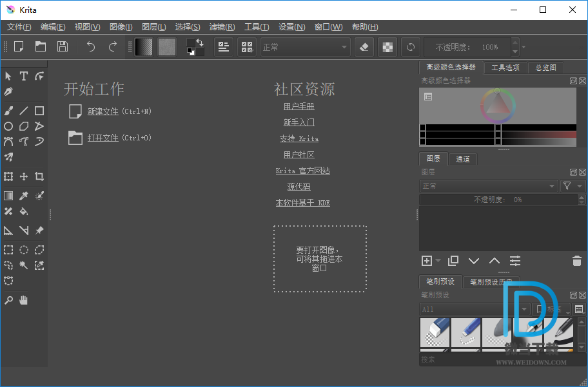This screenshot has height=387, width=588.
Task: Expand toolbar overflow arrow after opacity
Action: click(x=524, y=47)
